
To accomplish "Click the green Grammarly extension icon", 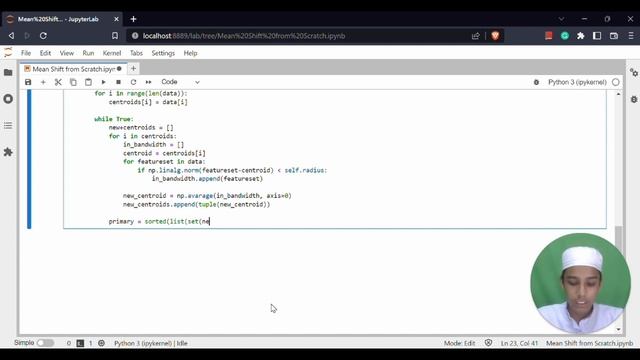I will (564, 36).
